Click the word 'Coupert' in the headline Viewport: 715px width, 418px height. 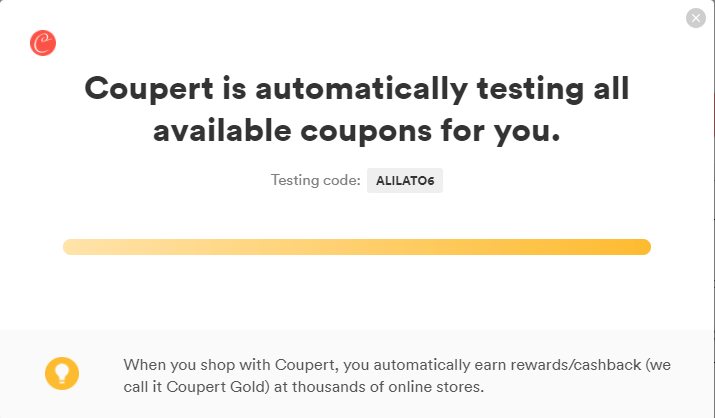pyautogui.click(x=149, y=89)
